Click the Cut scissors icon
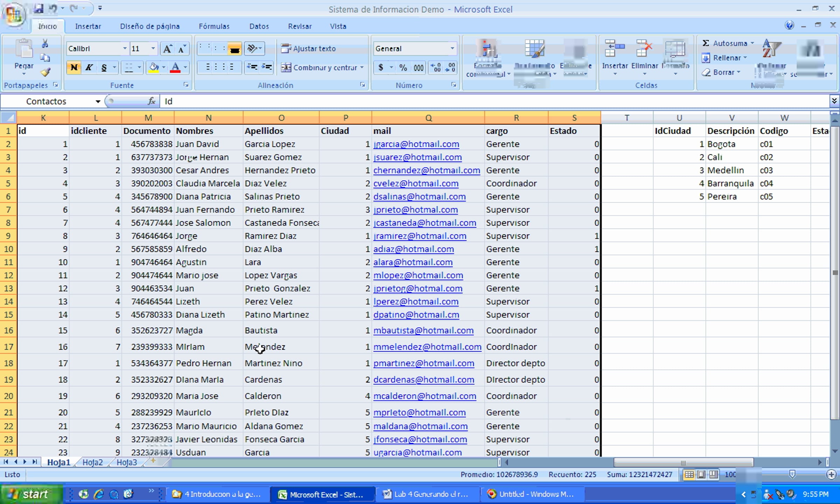 point(45,44)
